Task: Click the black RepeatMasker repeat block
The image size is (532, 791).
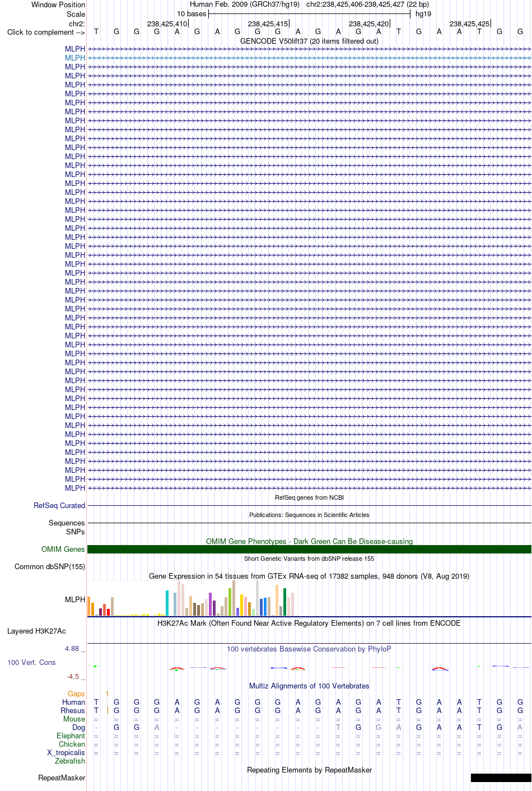Action: [x=501, y=778]
